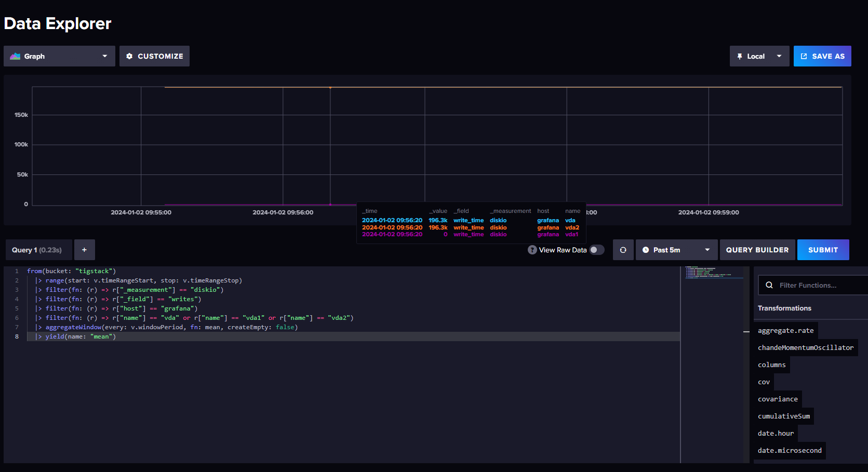The width and height of the screenshot is (868, 472).
Task: Click the graph chart icon in the visualization selector
Action: (x=15, y=56)
